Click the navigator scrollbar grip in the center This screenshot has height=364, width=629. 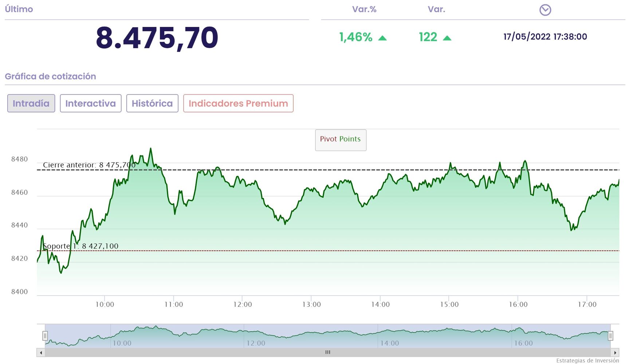[x=328, y=352]
